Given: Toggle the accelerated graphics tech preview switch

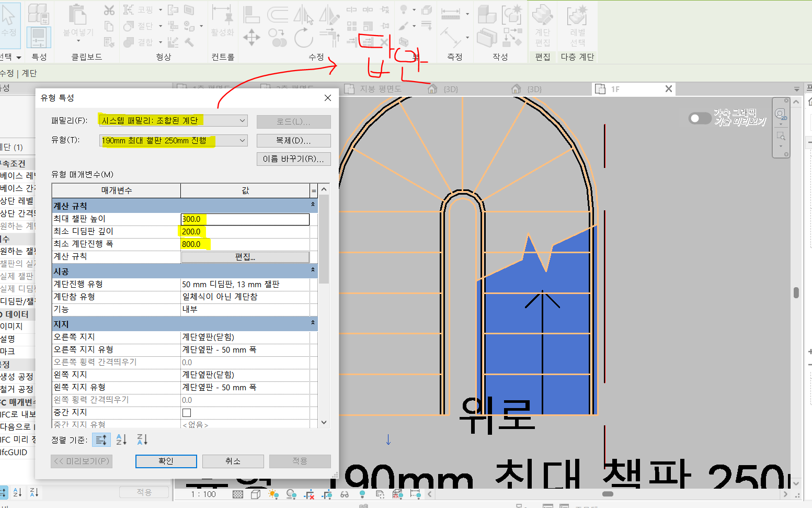Looking at the screenshot, I should tap(699, 118).
